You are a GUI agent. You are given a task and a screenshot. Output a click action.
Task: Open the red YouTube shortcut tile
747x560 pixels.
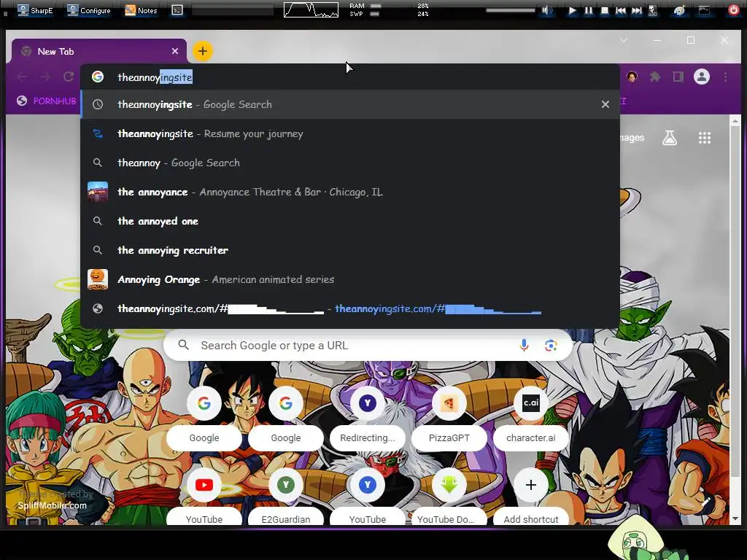(204, 497)
